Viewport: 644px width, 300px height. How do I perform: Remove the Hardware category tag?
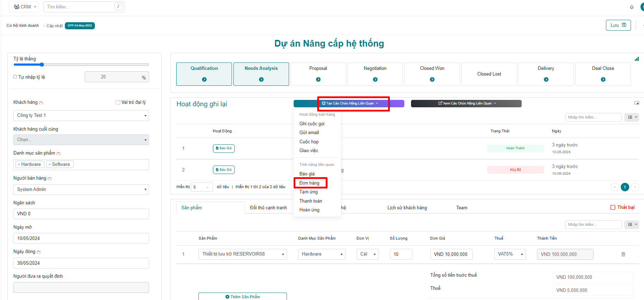point(19,164)
